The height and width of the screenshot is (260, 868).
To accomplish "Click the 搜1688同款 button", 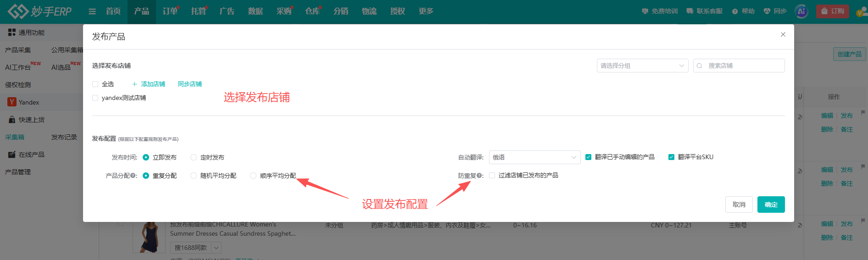I will pos(191,248).
